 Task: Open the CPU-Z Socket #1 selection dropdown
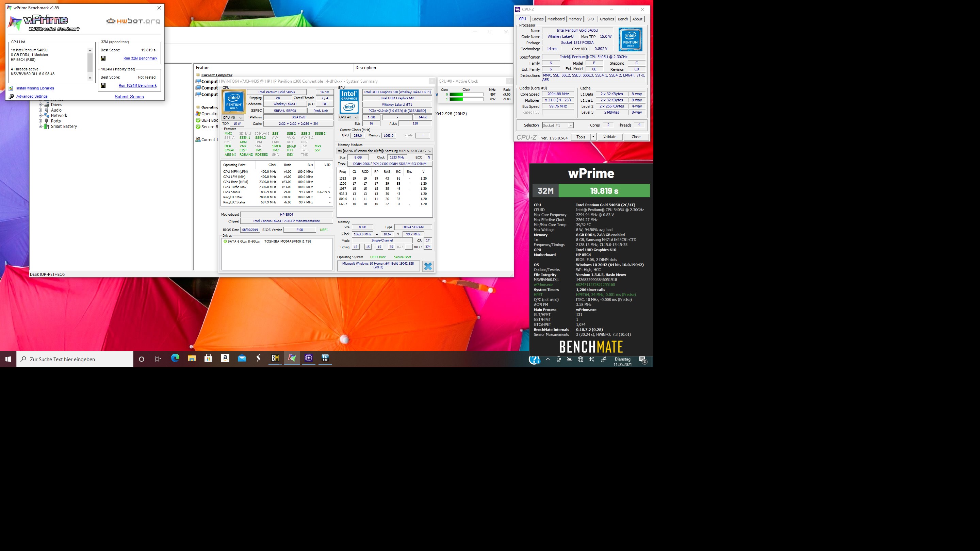[558, 126]
